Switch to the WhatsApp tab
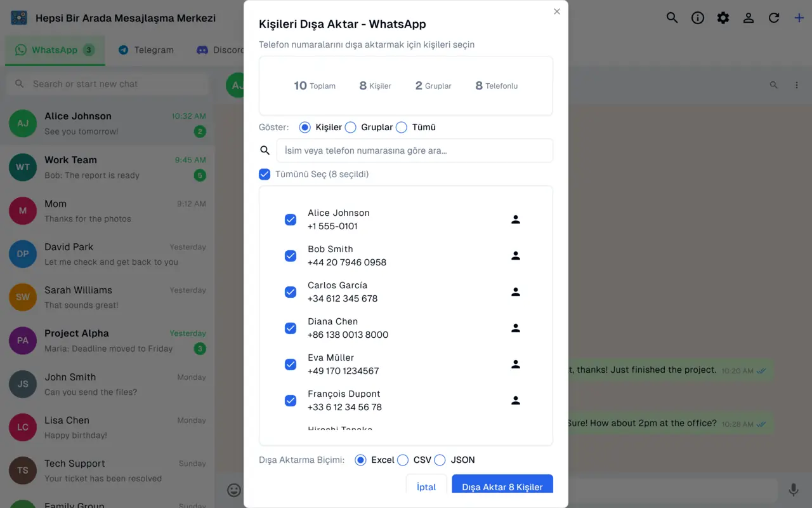The width and height of the screenshot is (812, 508). [x=55, y=50]
